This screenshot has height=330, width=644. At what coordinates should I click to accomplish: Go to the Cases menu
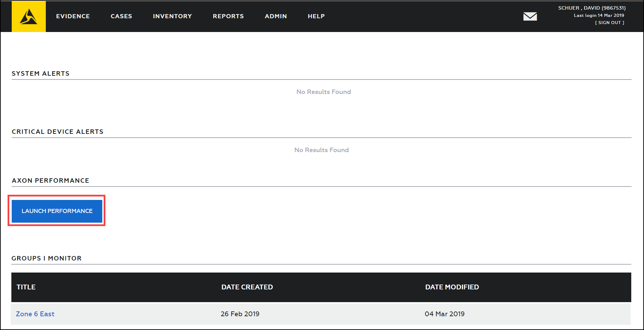[121, 16]
